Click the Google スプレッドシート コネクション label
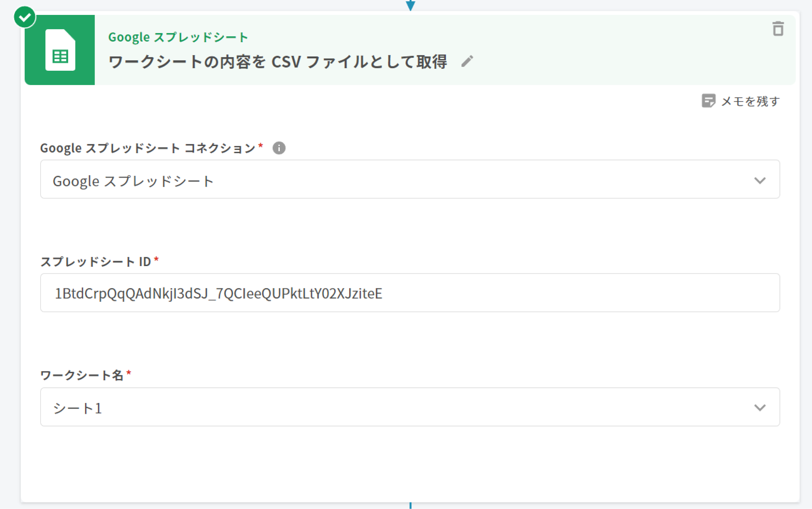 (147, 148)
